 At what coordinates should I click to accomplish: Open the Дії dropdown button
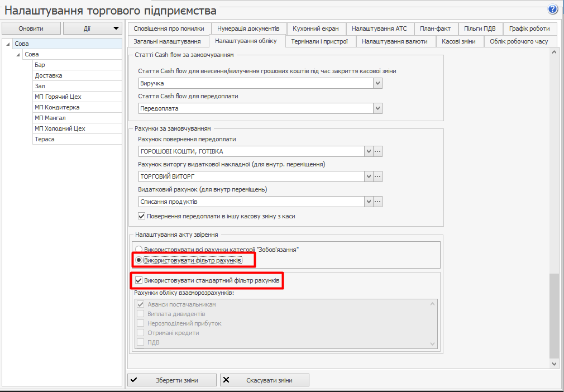tap(92, 28)
